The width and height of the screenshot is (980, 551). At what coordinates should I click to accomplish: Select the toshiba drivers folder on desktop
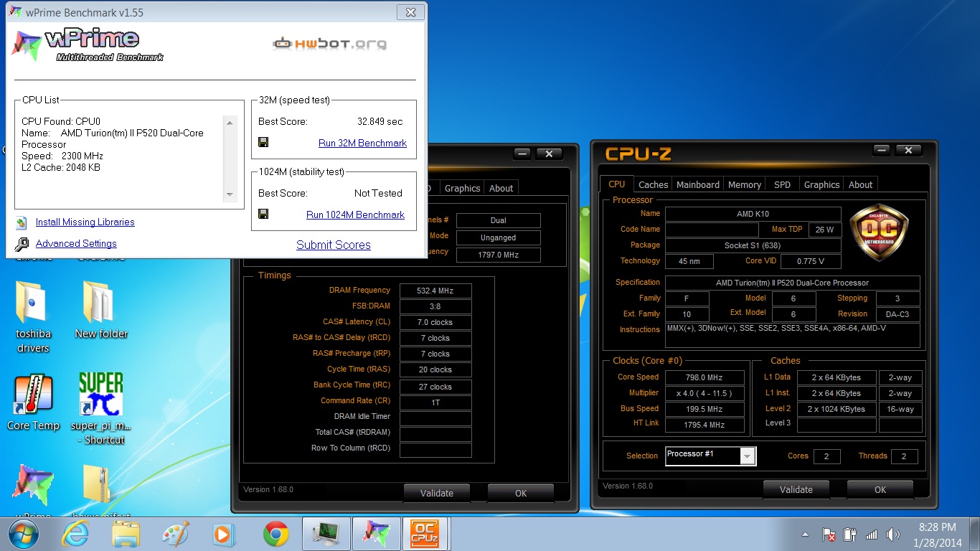pos(33,316)
